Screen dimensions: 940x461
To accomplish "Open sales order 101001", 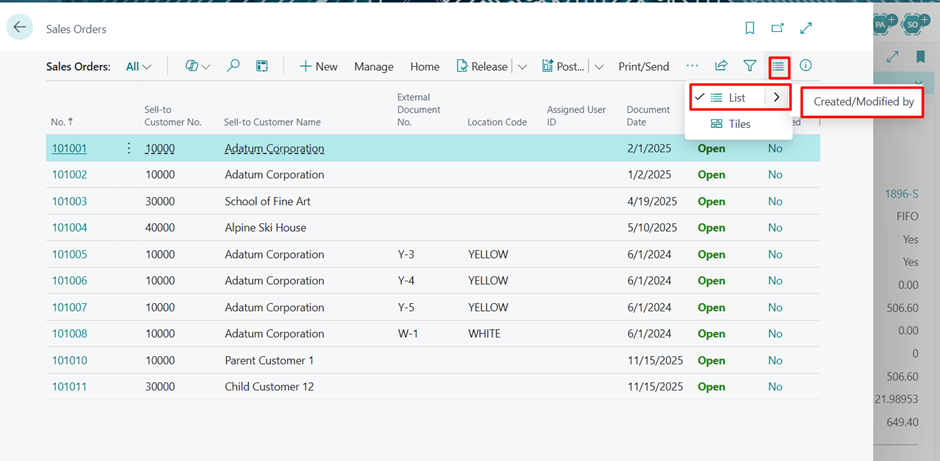I will click(x=69, y=149).
